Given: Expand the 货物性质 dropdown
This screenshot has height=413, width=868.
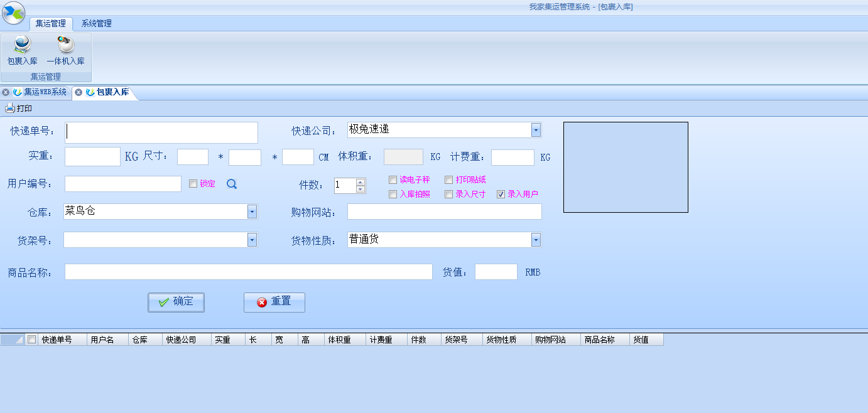Looking at the screenshot, I should click(x=536, y=240).
